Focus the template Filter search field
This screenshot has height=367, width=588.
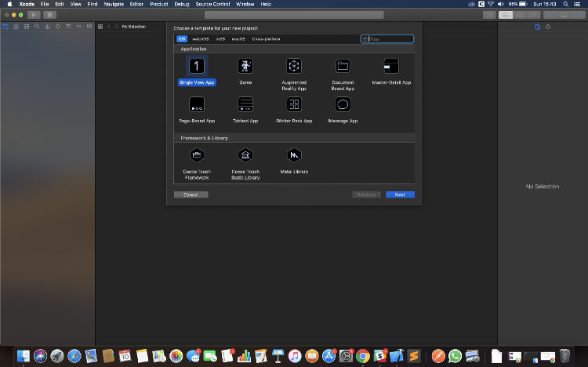[x=387, y=39]
